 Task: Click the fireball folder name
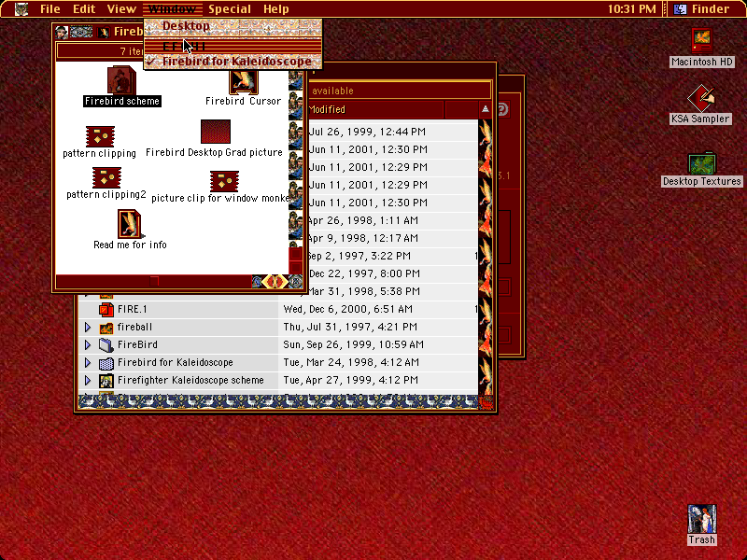[x=134, y=328]
